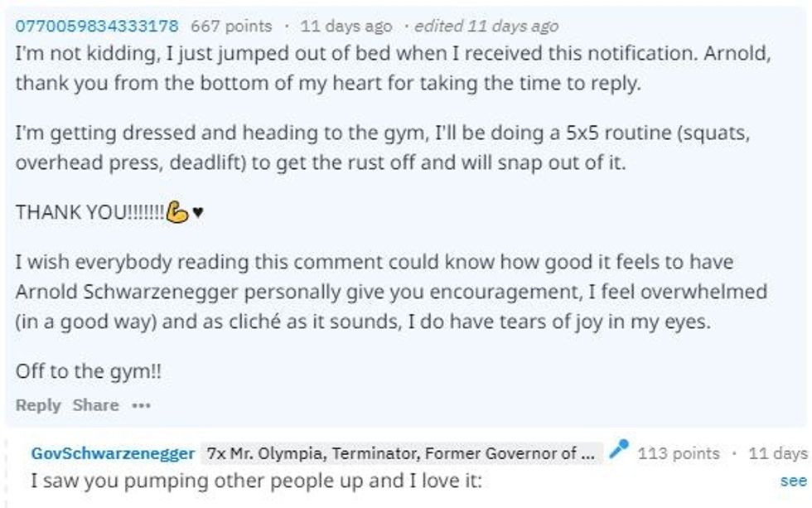Open user profile 0770059834333178

98,26
